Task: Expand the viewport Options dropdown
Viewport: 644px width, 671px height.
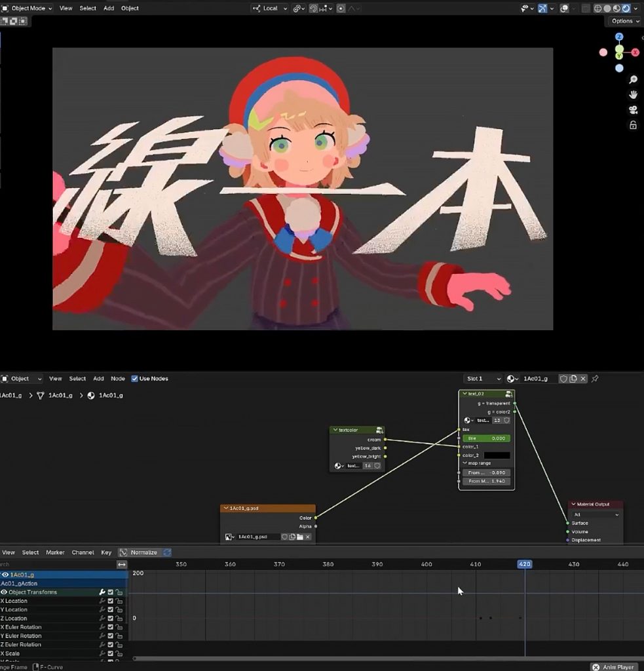Action: tap(624, 21)
